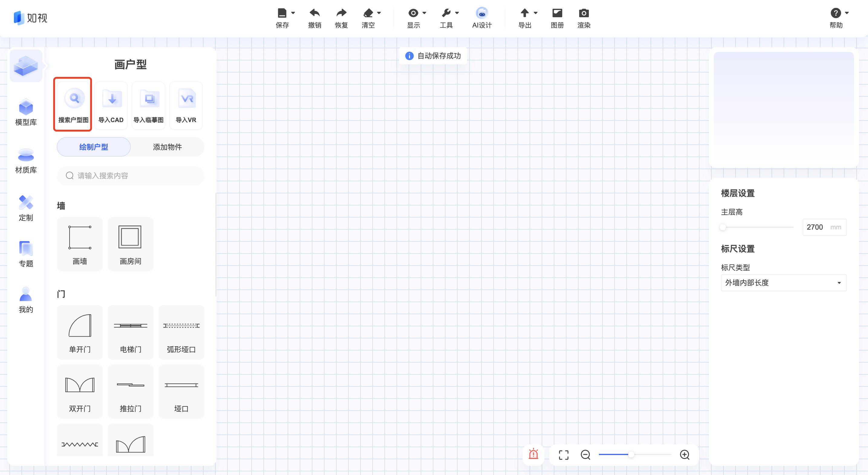Screen dimensions: 868x475
Task: Expand the 帮助 dropdown arrow
Action: point(847,13)
